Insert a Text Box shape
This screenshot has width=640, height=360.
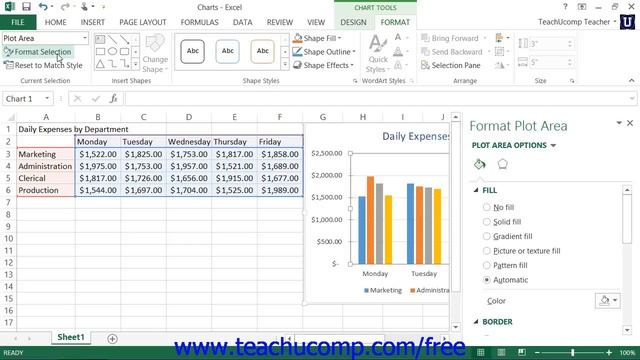coord(100,40)
